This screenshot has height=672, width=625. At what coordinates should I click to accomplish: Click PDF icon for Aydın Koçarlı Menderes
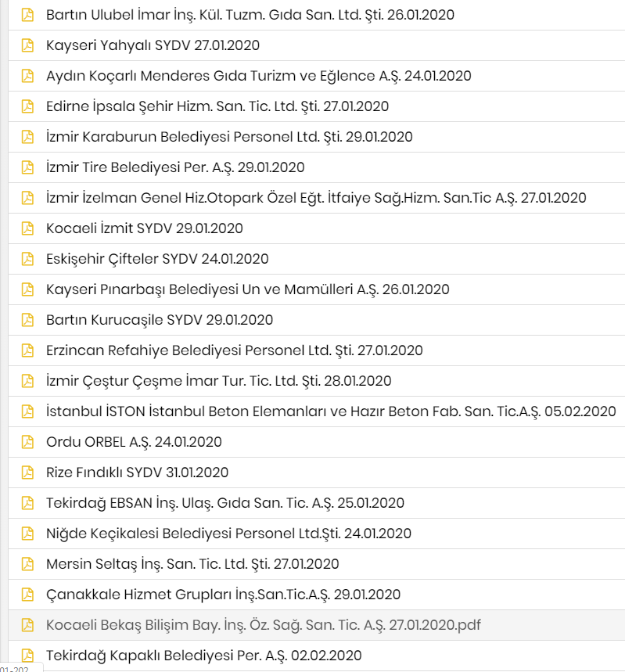tap(27, 75)
